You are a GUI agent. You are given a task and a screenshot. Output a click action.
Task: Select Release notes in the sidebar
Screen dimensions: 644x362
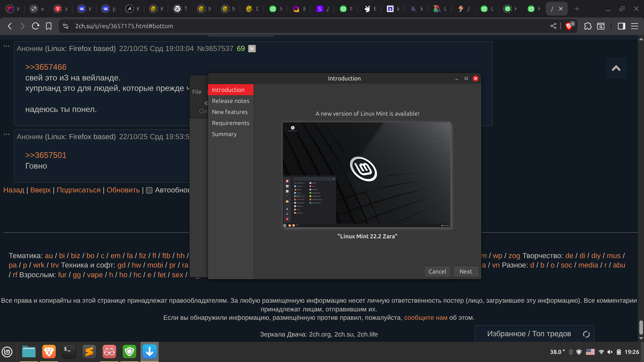(x=230, y=101)
